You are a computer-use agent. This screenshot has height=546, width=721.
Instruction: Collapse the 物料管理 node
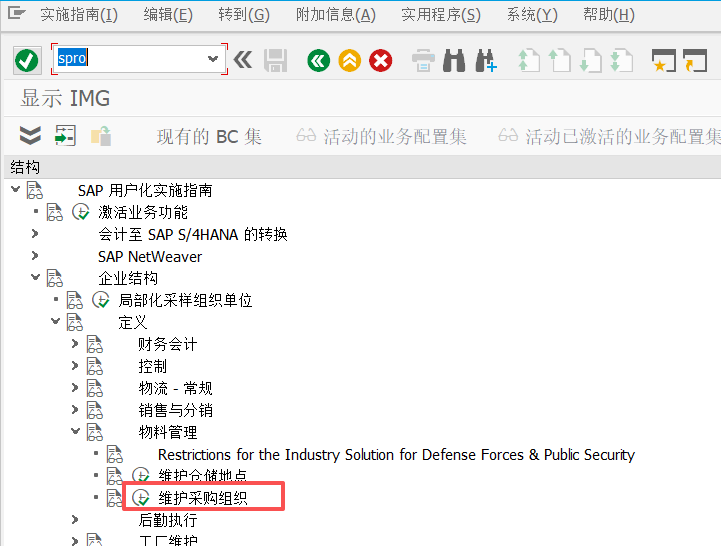tap(76, 431)
